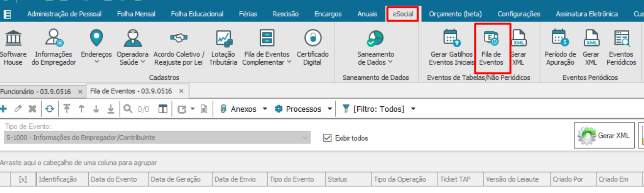Viewport: 644px width, 193px height.
Task: Go to first record arrow
Action: 67,109
